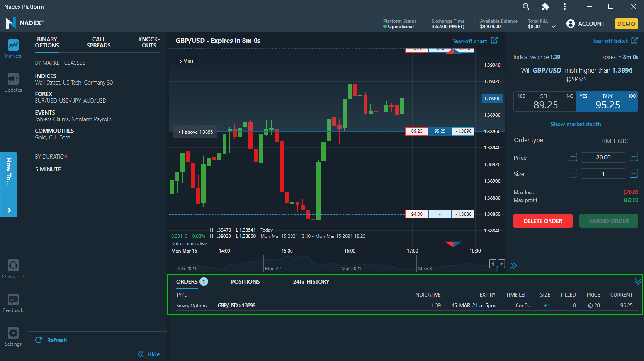This screenshot has height=361, width=644.
Task: Click the Size input field
Action: pyautogui.click(x=603, y=174)
